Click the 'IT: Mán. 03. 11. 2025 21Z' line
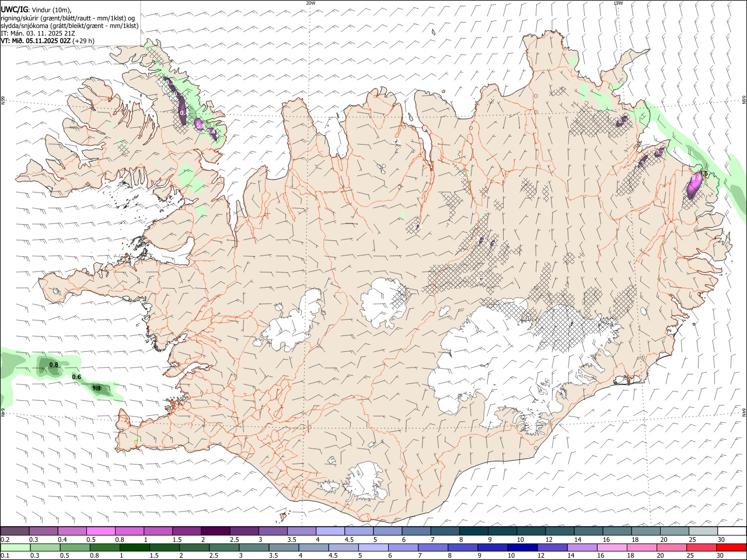 (38, 33)
